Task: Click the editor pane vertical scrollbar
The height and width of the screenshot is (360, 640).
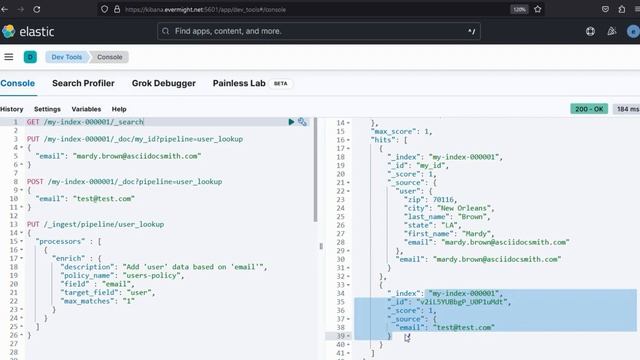Action: coord(315,170)
